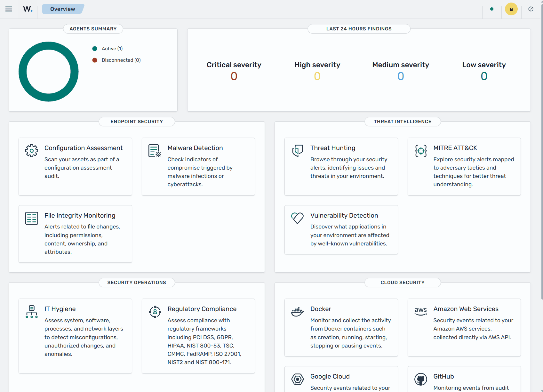This screenshot has width=543, height=392.
Task: Open the help question mark icon
Action: pyautogui.click(x=531, y=9)
